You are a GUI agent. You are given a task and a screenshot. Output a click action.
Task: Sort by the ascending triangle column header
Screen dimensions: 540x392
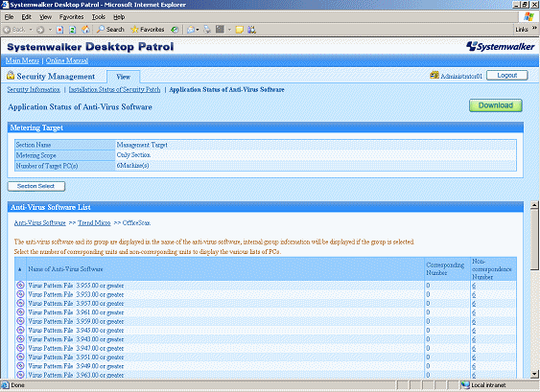coord(19,269)
